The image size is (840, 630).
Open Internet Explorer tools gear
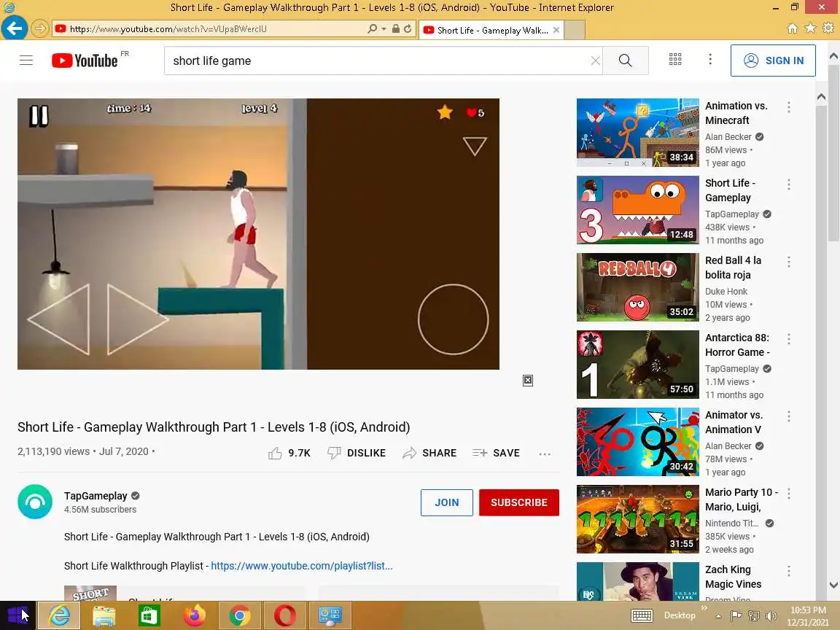(x=828, y=28)
